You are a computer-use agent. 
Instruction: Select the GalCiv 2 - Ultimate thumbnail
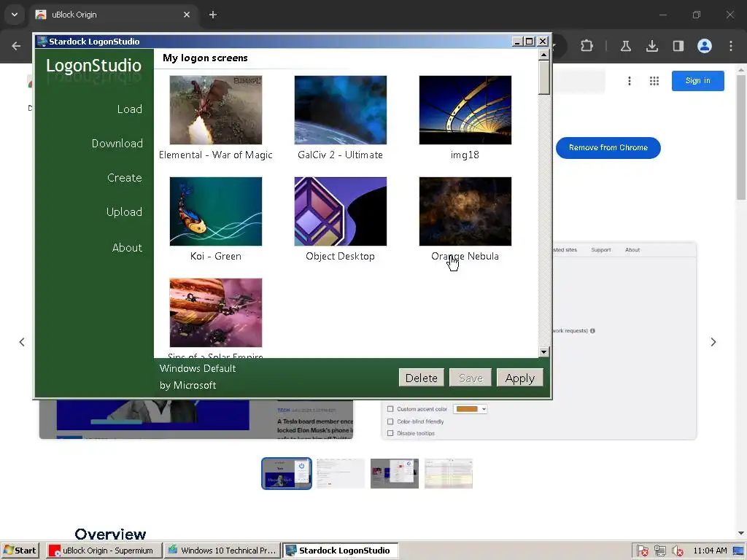click(341, 110)
